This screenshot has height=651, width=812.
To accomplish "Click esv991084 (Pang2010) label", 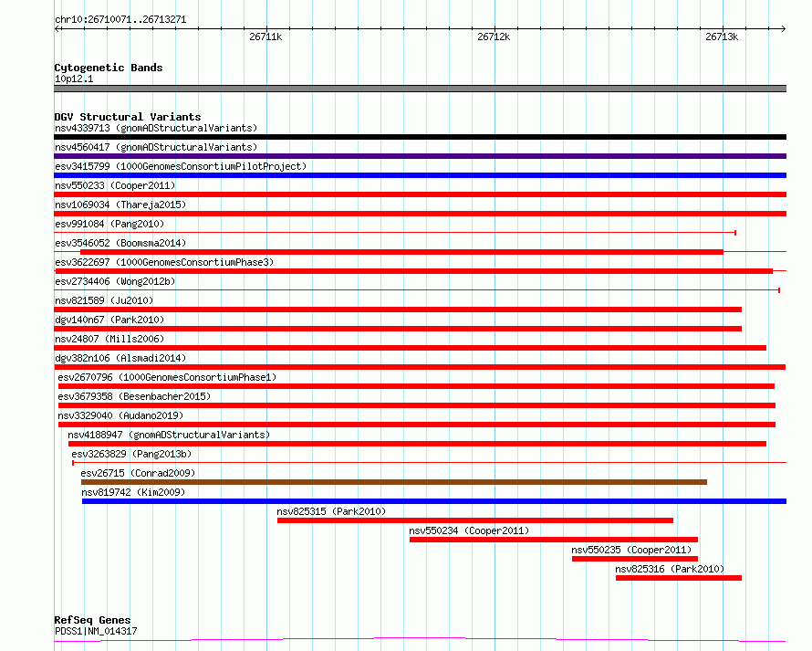I will pos(109,224).
